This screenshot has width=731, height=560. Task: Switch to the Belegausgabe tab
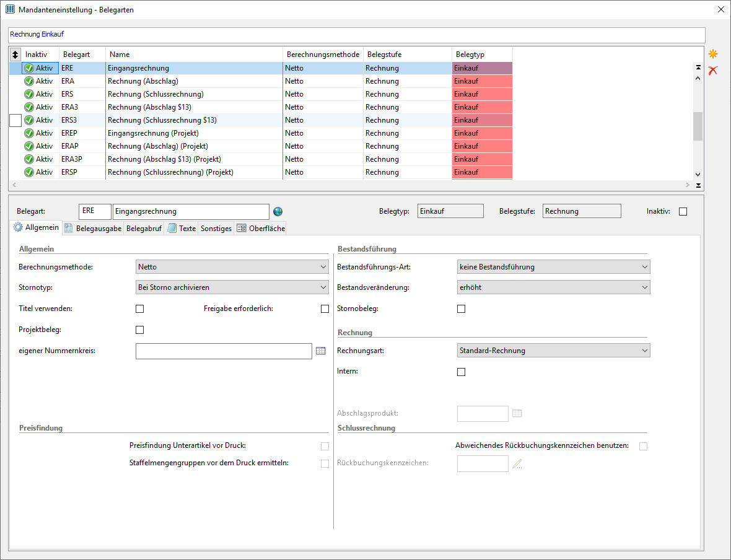pyautogui.click(x=93, y=229)
